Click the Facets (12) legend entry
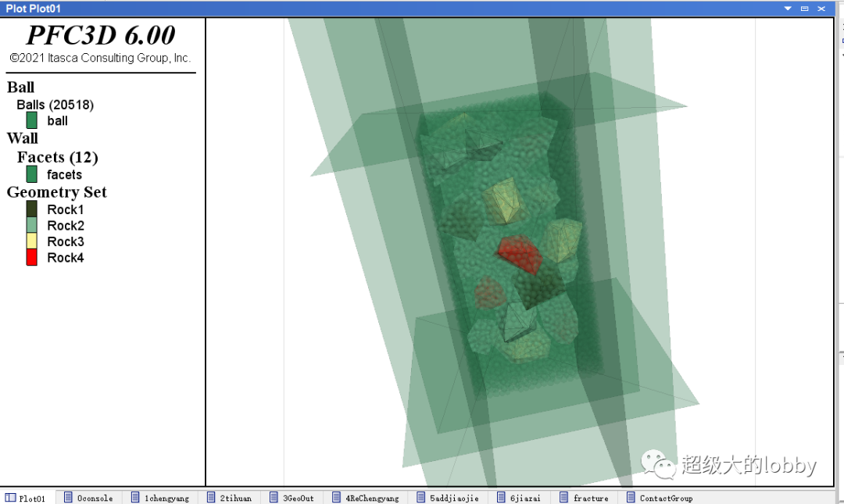This screenshot has height=504, width=844. pyautogui.click(x=58, y=157)
